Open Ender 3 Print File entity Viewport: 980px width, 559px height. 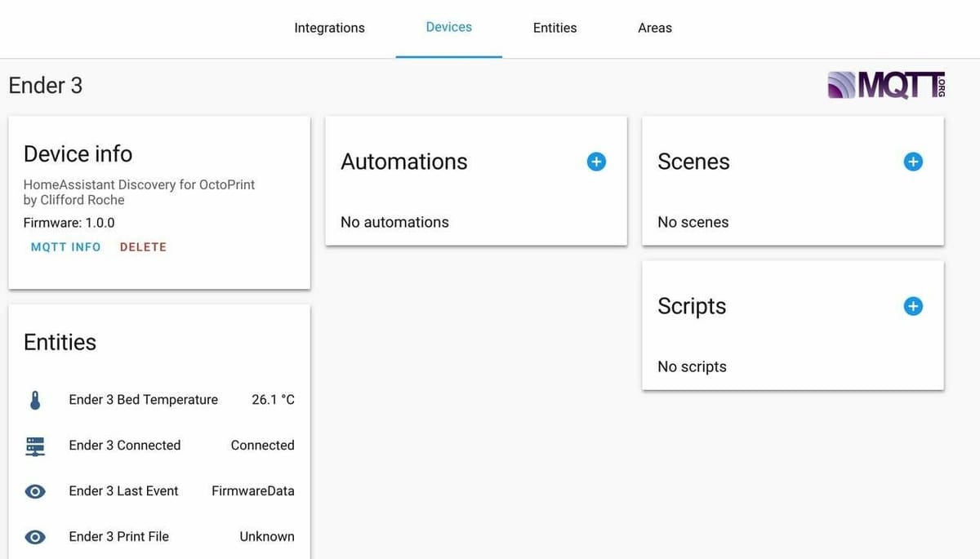(x=159, y=537)
